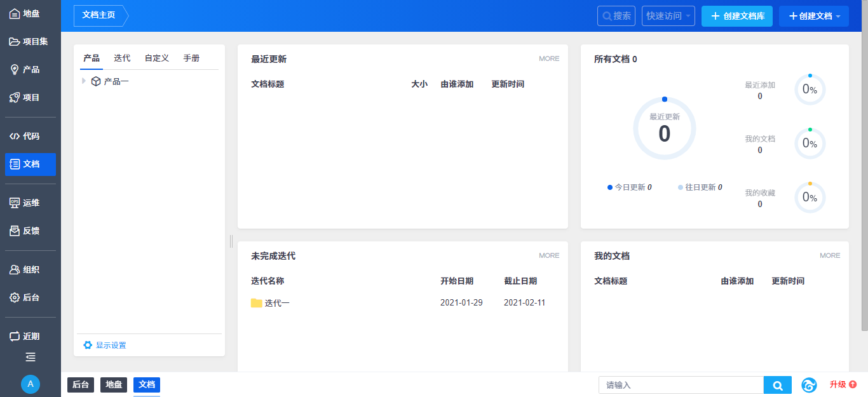Click the 最近更新 progress ring
Image resolution: width=868 pixels, height=397 pixels.
(665, 129)
